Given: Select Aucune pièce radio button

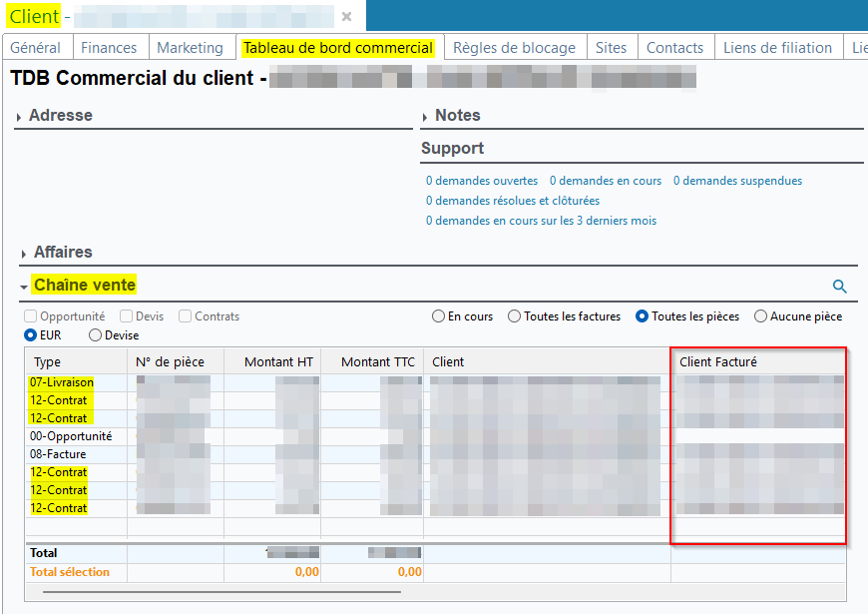Looking at the screenshot, I should point(761,316).
